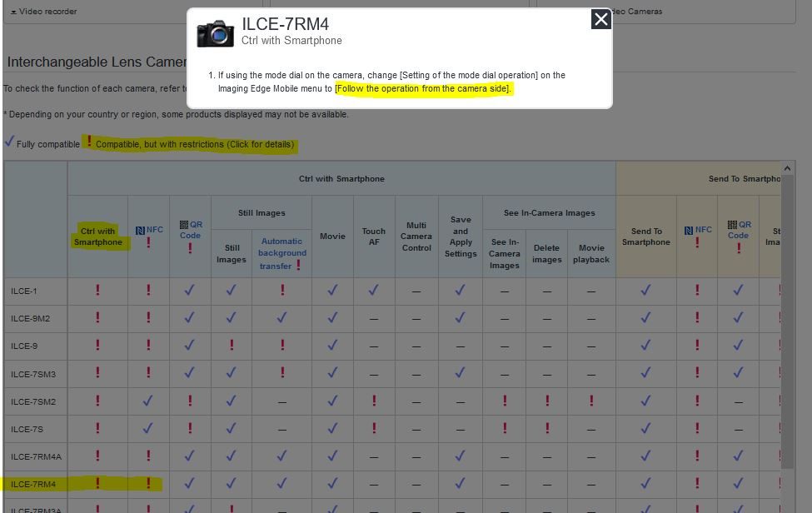Click header restriction icon below Ctrl-section QR Code
This screenshot has height=513, width=812.
click(x=190, y=248)
